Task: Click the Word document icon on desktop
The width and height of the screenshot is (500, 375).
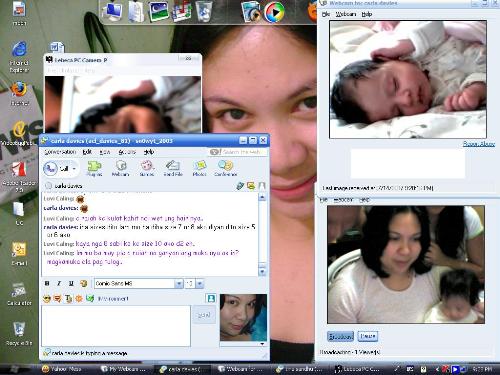Action: point(57,48)
